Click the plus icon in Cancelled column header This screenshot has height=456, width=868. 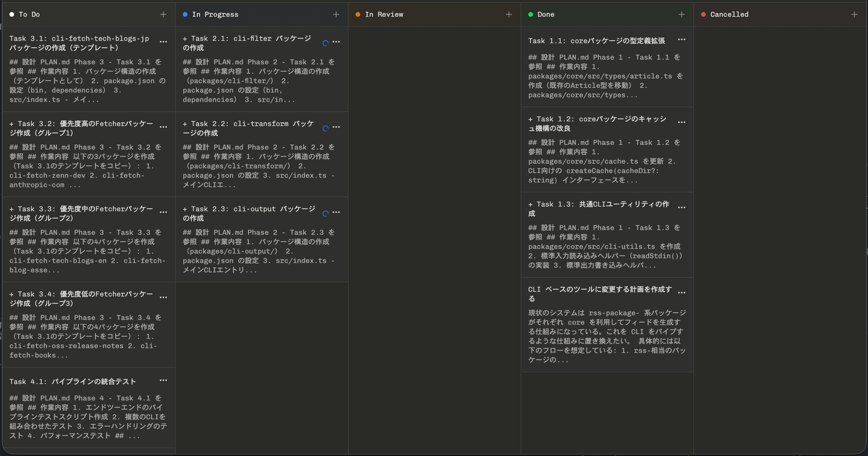[x=855, y=14]
